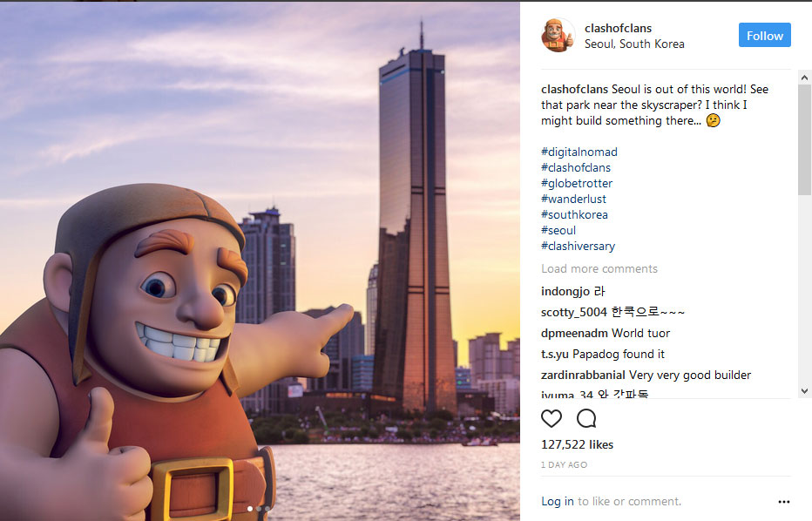Click the comments scrollbar thumb

[804, 139]
